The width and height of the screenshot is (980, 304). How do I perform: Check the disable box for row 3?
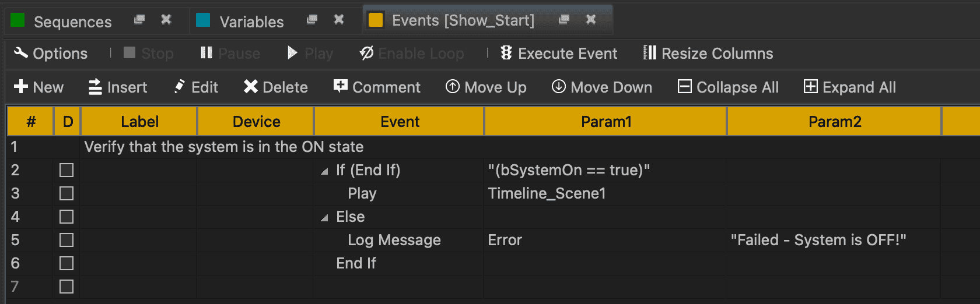click(x=66, y=193)
